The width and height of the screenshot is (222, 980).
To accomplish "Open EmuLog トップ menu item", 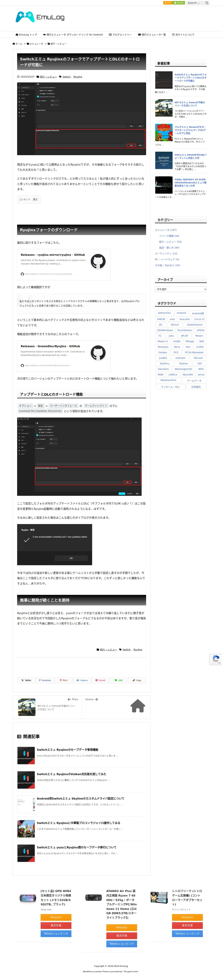I will (x=26, y=35).
